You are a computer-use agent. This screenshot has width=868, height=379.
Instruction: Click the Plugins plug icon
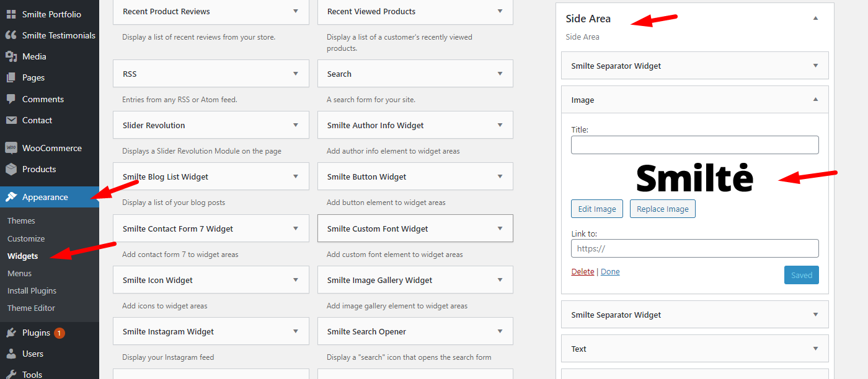coord(11,333)
